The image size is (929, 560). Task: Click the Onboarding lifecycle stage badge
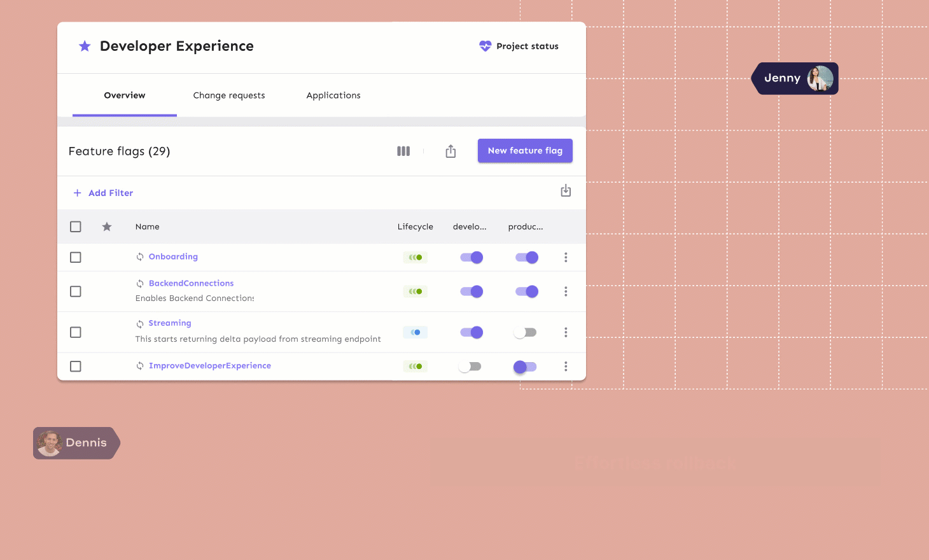point(416,258)
